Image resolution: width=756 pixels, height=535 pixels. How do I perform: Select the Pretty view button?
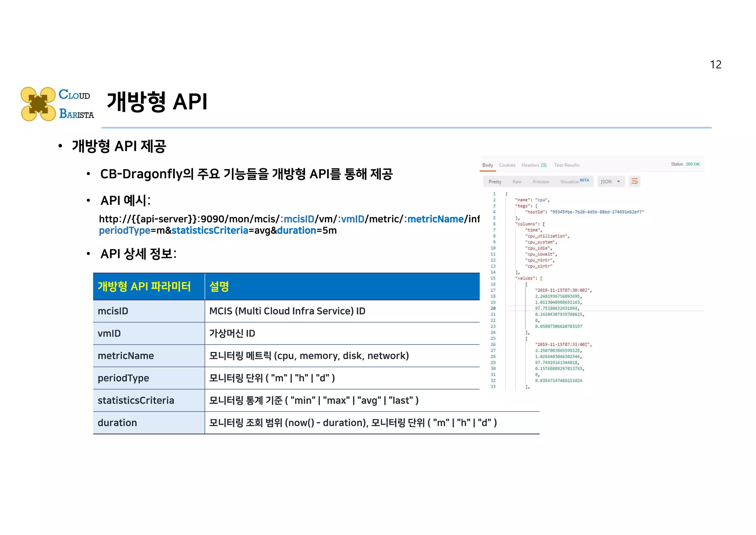tap(495, 181)
